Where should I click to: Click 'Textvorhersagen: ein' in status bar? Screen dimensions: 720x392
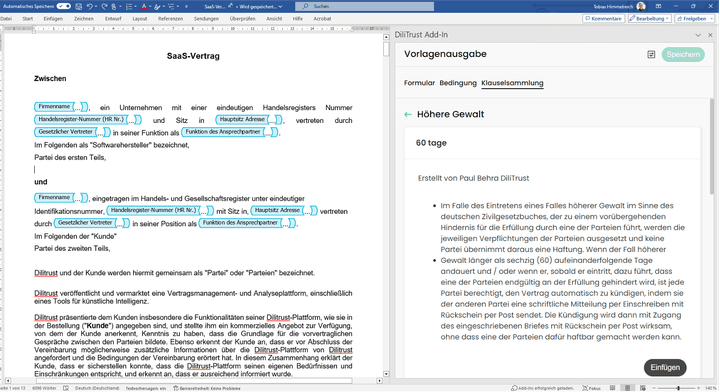click(146, 388)
